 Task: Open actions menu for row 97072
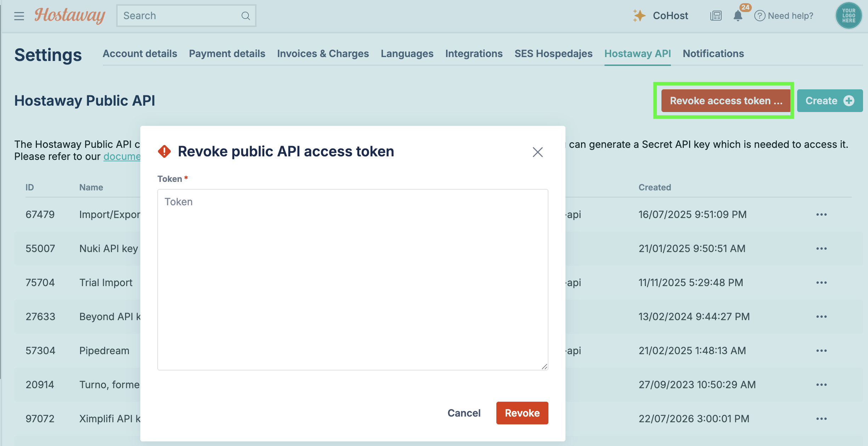[x=822, y=419]
